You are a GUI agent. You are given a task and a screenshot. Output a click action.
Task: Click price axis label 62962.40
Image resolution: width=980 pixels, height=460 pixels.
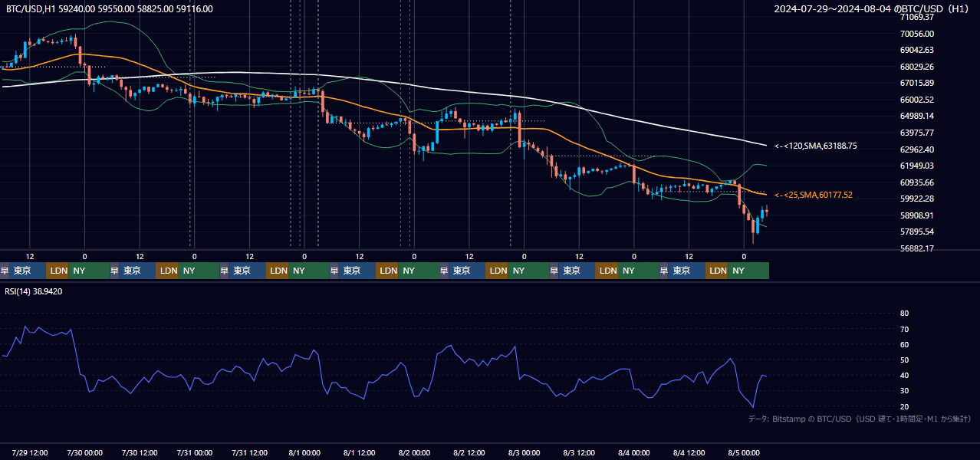916,149
